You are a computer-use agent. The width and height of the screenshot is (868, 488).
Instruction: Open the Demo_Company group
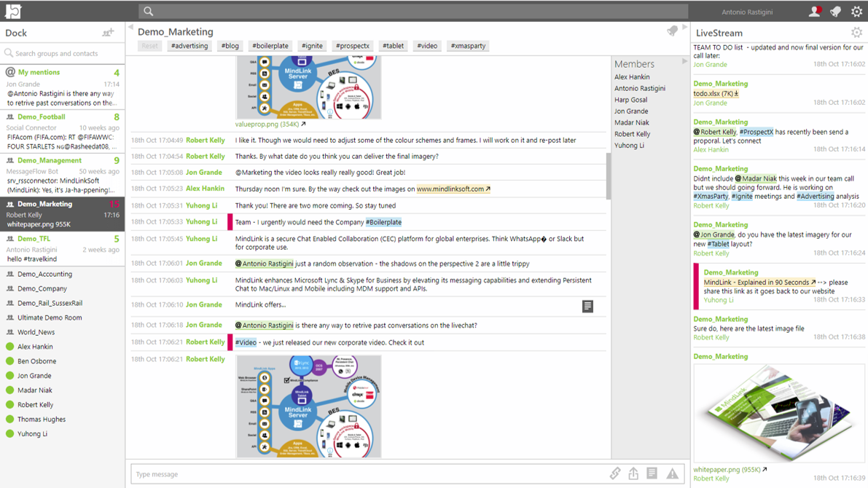click(42, 288)
